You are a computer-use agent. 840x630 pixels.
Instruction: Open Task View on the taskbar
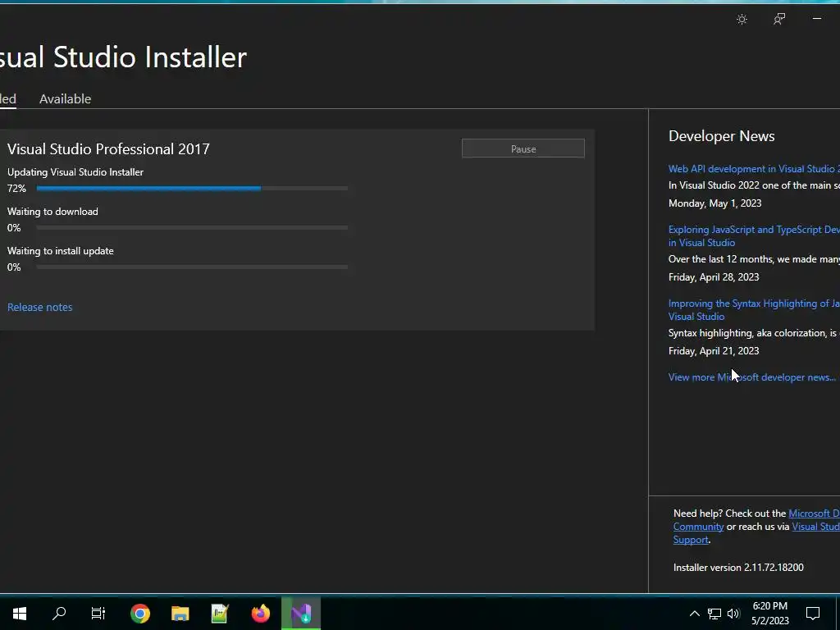click(x=98, y=614)
